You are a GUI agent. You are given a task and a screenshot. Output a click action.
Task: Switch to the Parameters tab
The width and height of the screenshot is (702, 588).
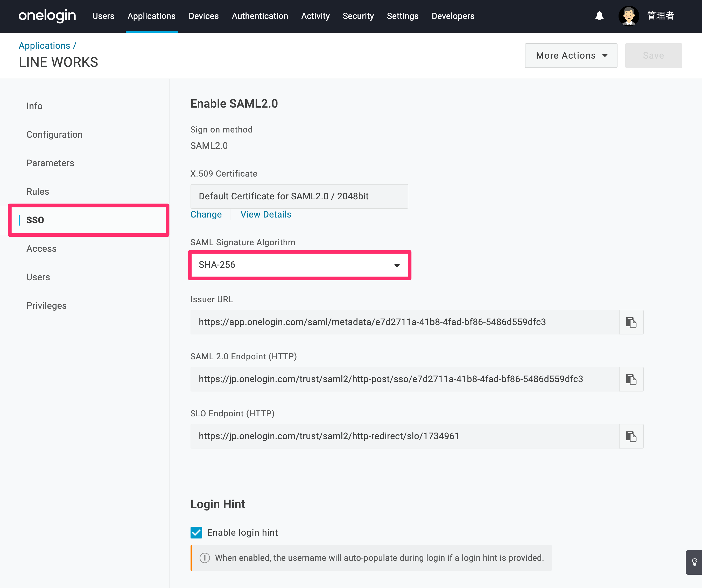[x=50, y=163]
